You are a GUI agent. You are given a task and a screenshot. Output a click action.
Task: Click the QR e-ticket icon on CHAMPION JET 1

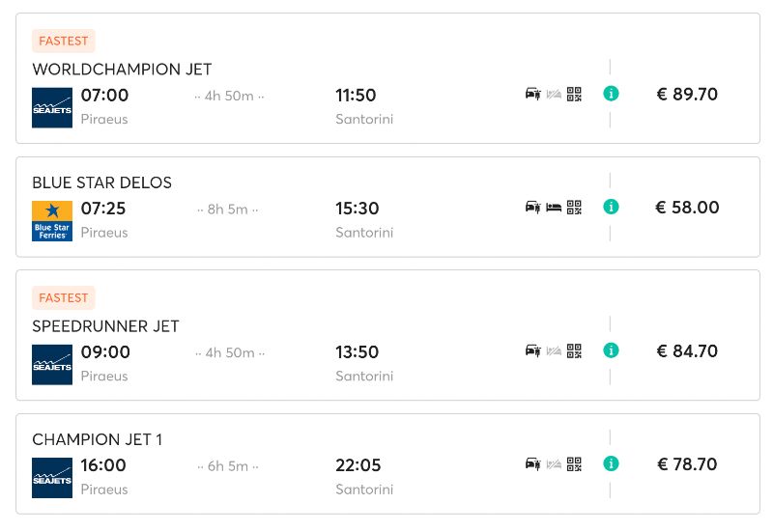pos(574,464)
